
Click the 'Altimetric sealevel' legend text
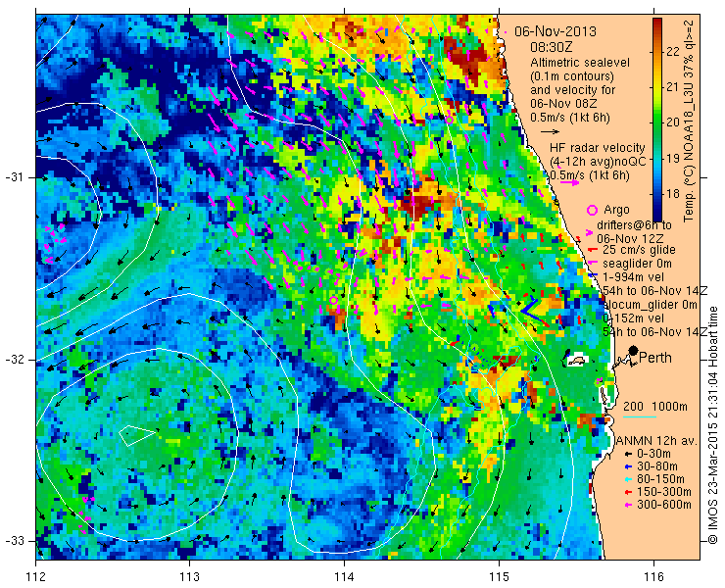pyautogui.click(x=580, y=63)
